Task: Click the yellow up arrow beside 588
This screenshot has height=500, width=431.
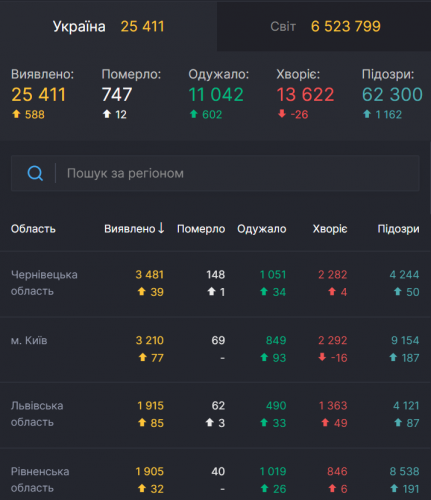Action: coord(16,114)
